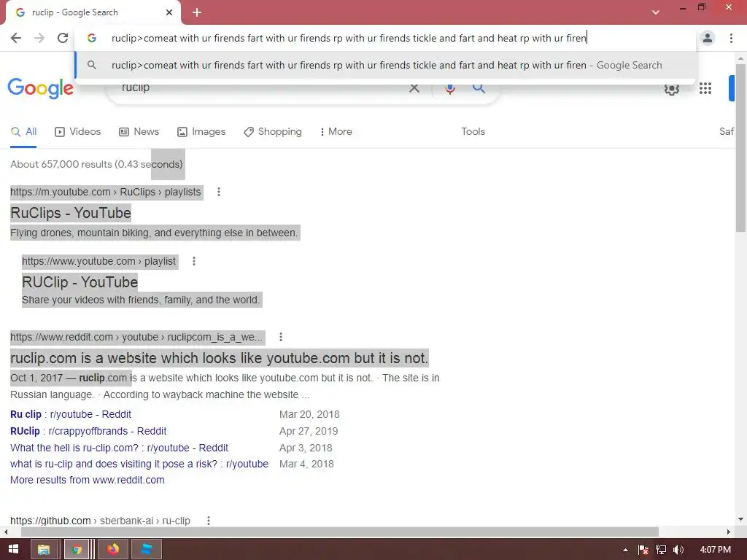Open the Ru clip : r/youtube link
Screen dimensions: 747x560
(71, 414)
